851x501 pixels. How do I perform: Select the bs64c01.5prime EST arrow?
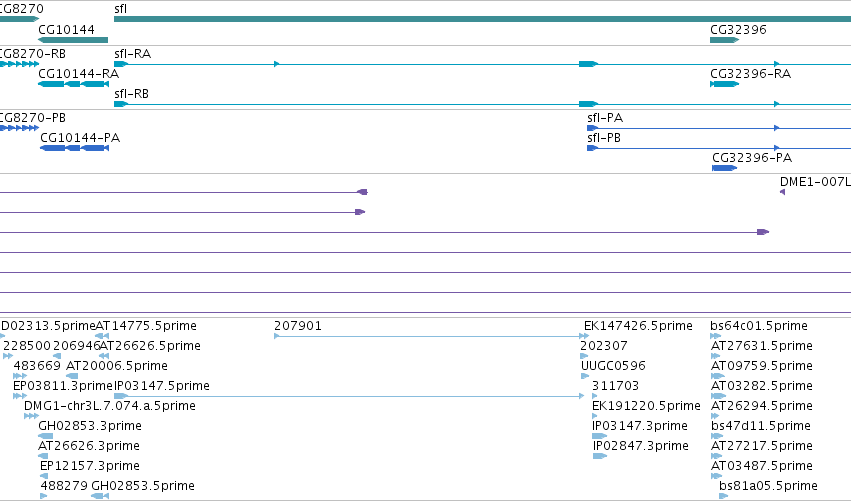click(715, 336)
